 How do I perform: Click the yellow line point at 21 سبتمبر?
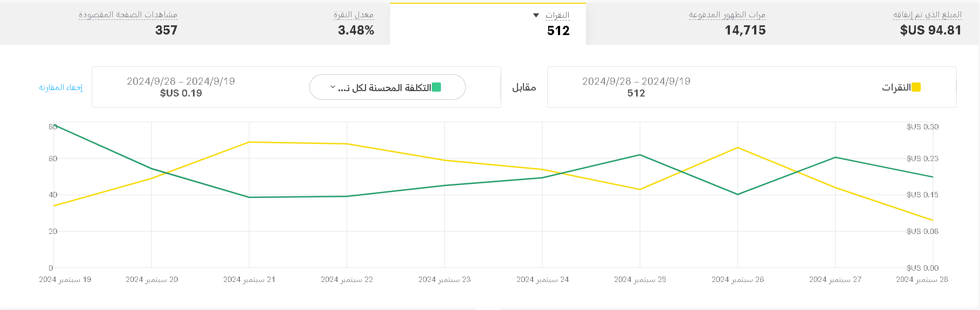[x=249, y=142]
